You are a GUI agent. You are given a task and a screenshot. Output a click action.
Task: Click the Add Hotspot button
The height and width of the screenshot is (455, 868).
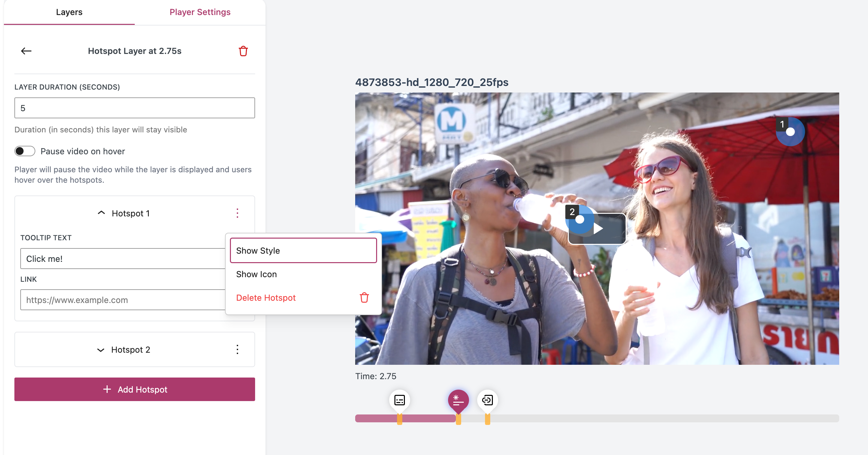pyautogui.click(x=134, y=389)
